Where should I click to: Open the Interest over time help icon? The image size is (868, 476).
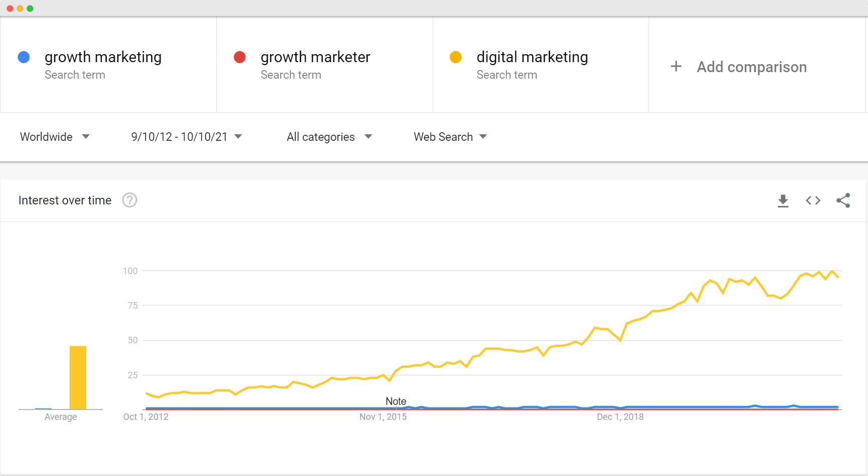coord(130,200)
